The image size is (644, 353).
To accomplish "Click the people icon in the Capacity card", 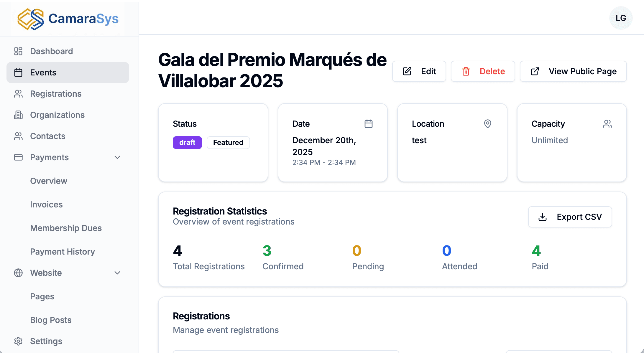I will click(608, 124).
